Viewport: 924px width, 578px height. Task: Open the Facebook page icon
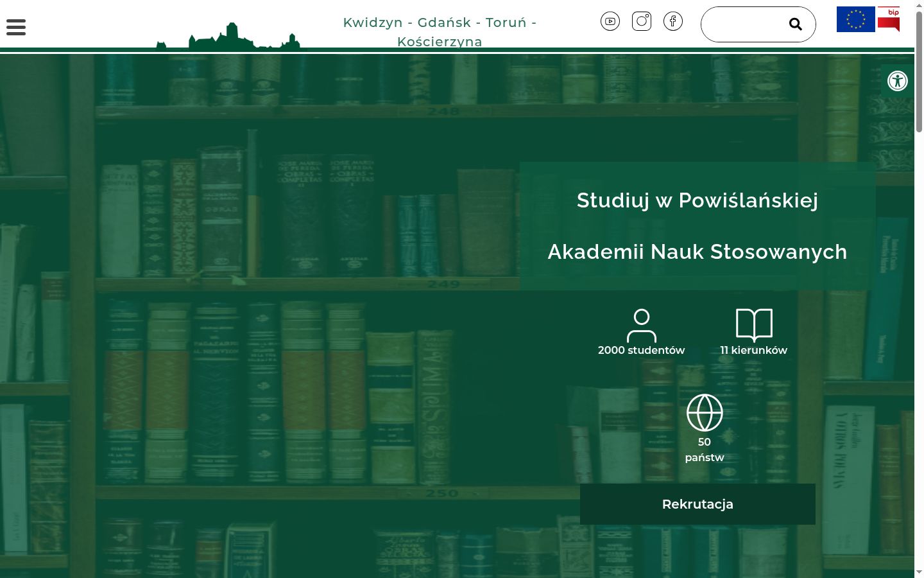673,21
